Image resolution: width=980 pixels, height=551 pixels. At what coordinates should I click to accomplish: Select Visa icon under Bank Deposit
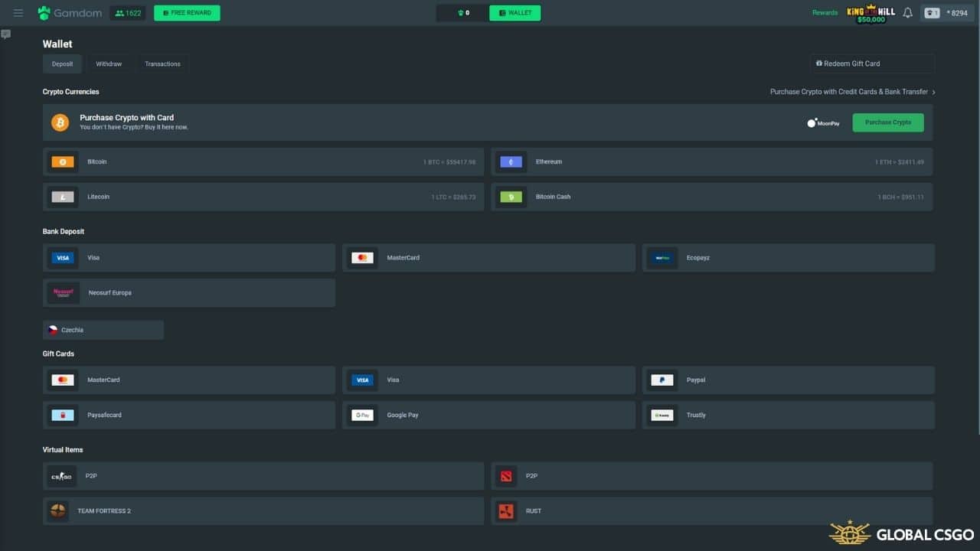click(x=63, y=258)
